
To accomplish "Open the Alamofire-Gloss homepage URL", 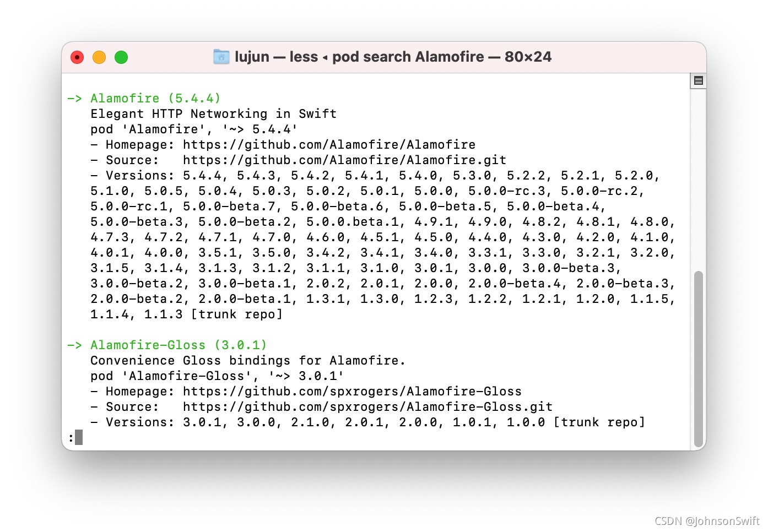I will point(352,392).
